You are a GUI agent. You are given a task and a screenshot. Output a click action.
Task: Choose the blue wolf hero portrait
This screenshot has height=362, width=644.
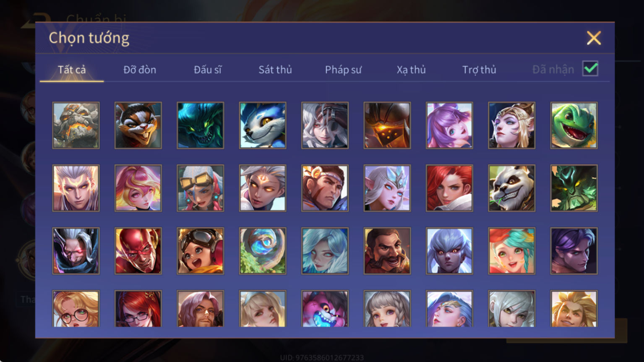tap(263, 125)
